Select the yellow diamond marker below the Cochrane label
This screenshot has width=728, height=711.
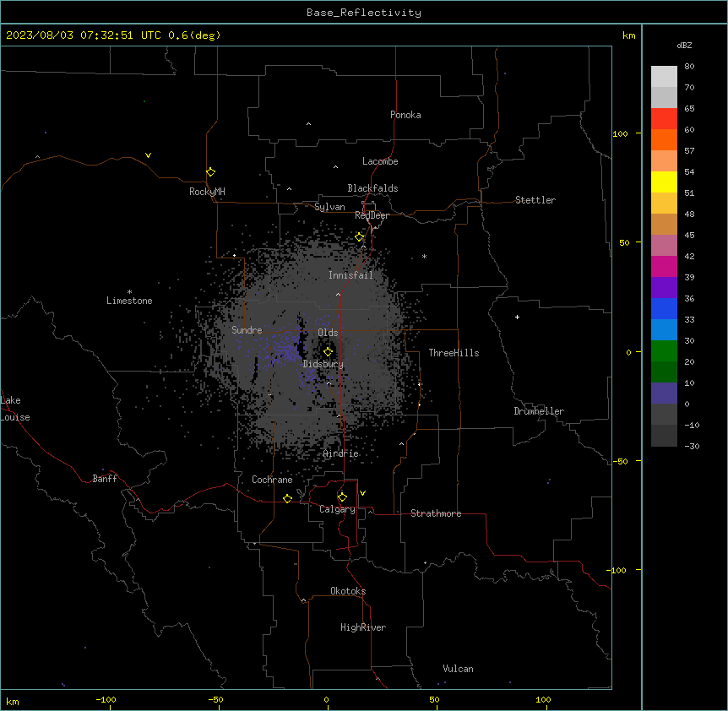tap(287, 498)
